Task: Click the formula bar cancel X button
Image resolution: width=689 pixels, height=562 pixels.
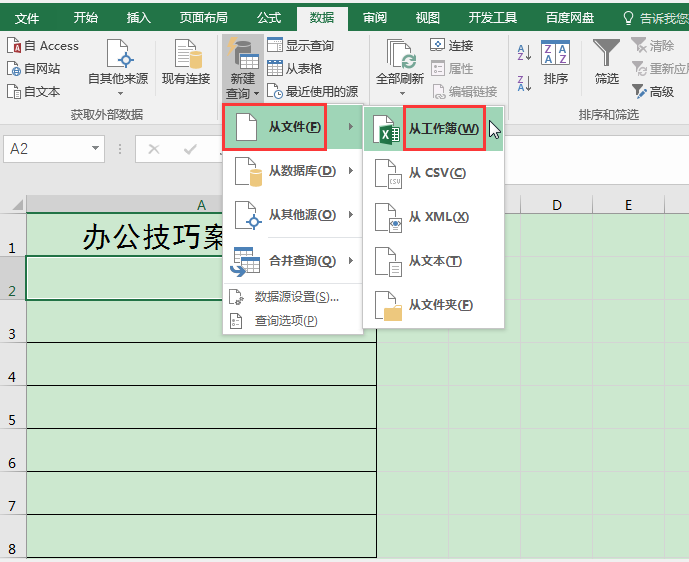Action: (154, 149)
